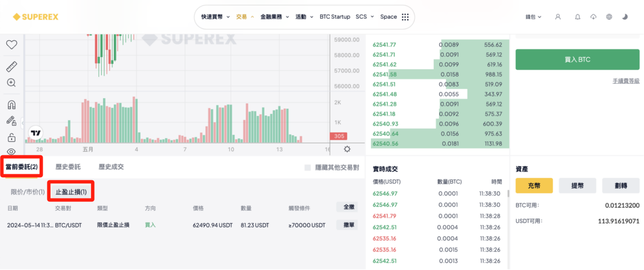Open the apps grid icon
Viewport: 644px width, 270px height.
click(405, 17)
